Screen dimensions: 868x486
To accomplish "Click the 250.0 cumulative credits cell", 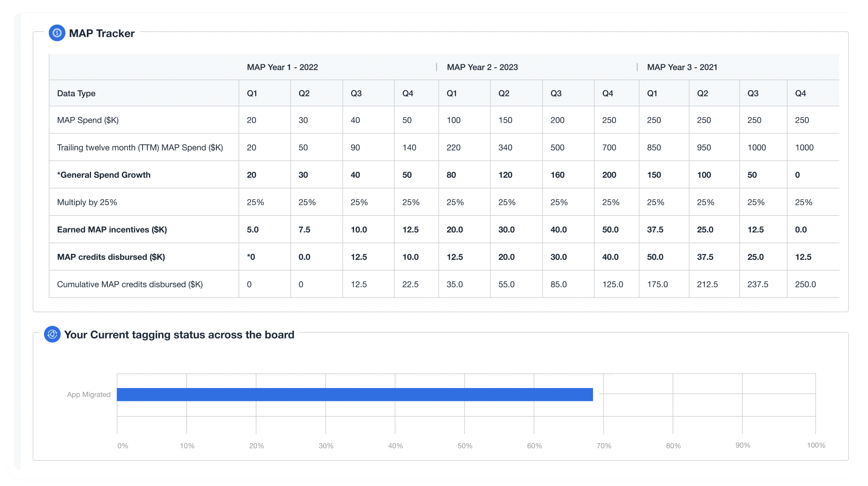I will (805, 284).
